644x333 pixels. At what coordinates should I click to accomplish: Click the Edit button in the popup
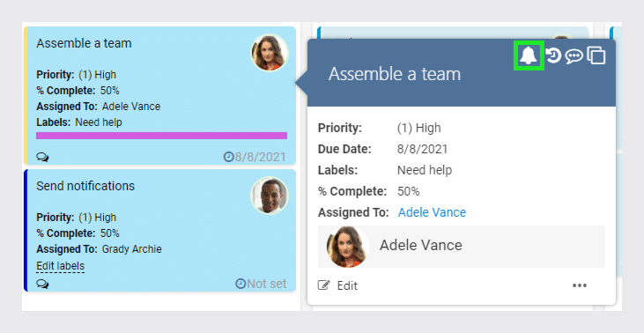click(x=337, y=285)
